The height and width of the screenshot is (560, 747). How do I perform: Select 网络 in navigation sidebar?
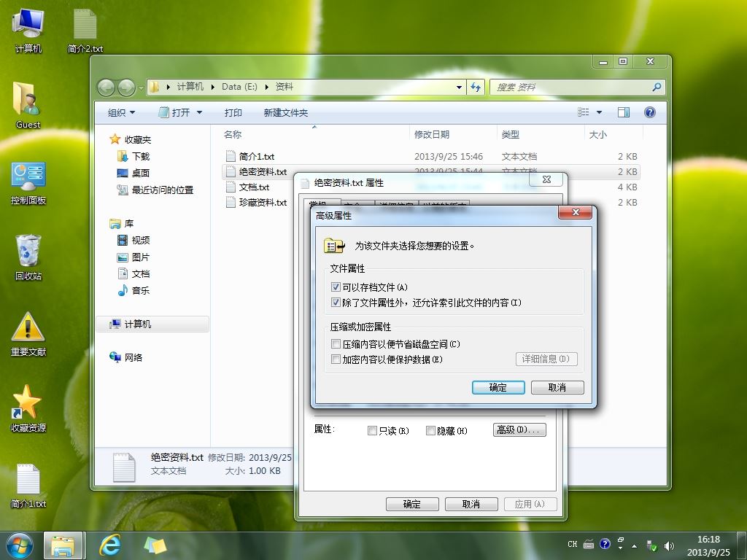click(126, 357)
